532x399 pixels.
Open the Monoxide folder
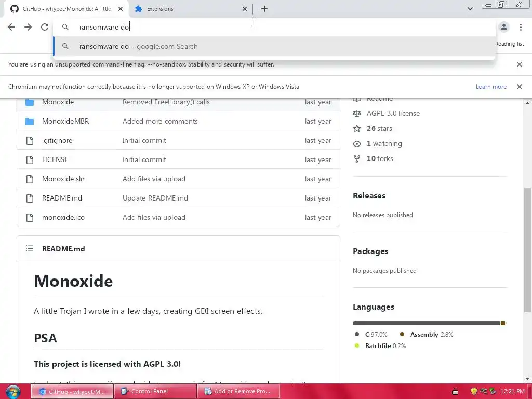click(58, 102)
